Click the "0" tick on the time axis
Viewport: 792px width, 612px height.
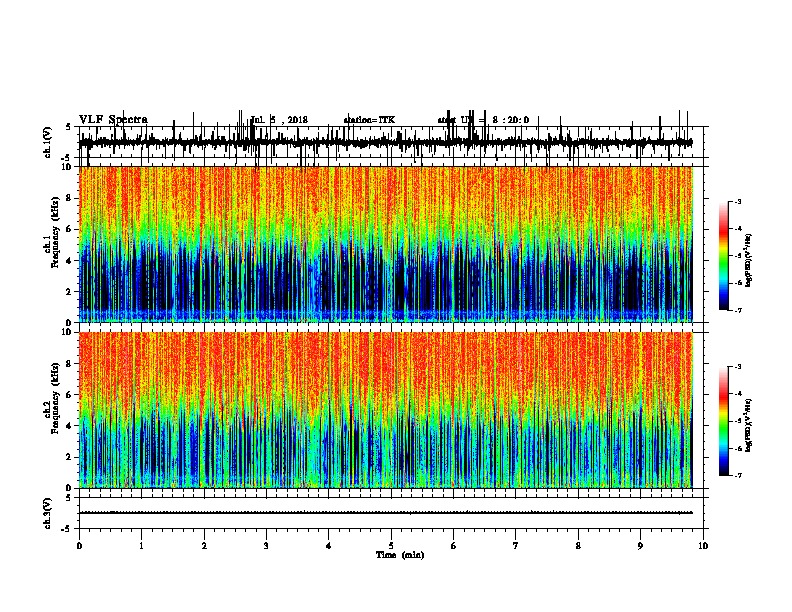(79, 546)
